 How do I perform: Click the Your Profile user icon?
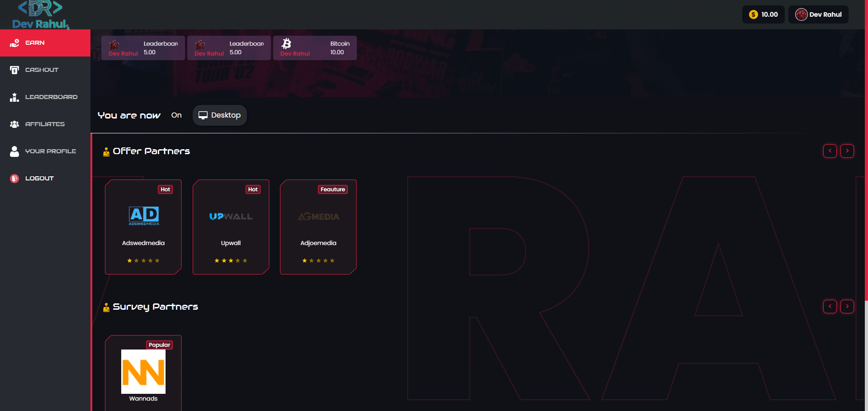pyautogui.click(x=14, y=151)
